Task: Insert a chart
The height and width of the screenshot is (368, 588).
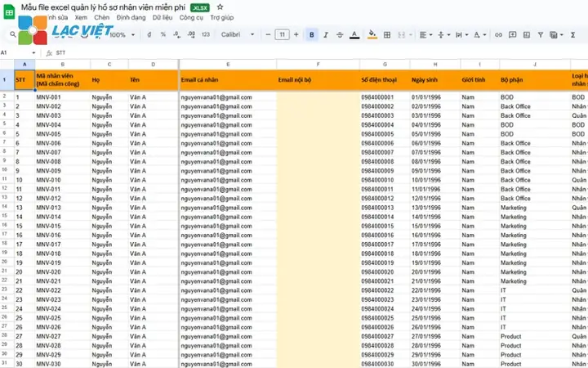Action: point(527,34)
